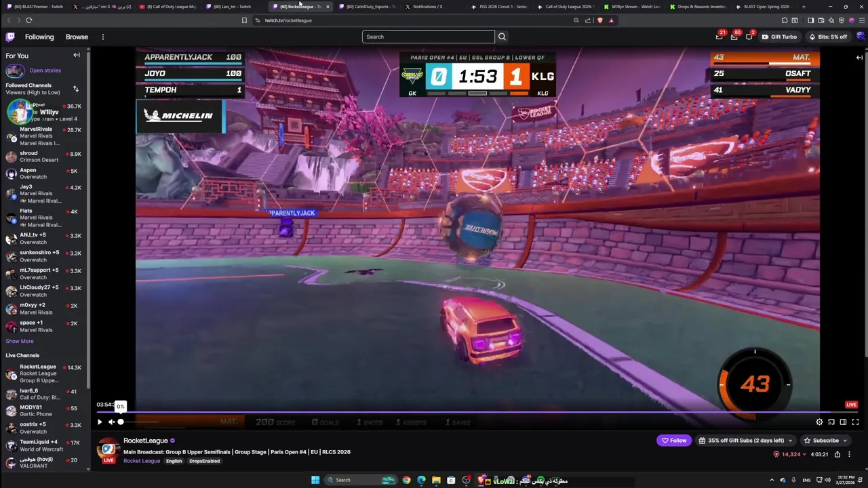Open the shroud channel in the sidebar

click(43, 157)
